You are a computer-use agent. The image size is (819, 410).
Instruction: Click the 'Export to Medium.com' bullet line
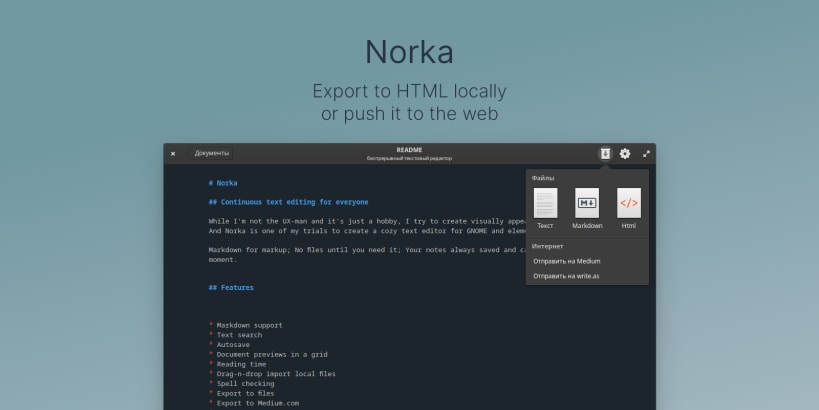[x=254, y=403]
